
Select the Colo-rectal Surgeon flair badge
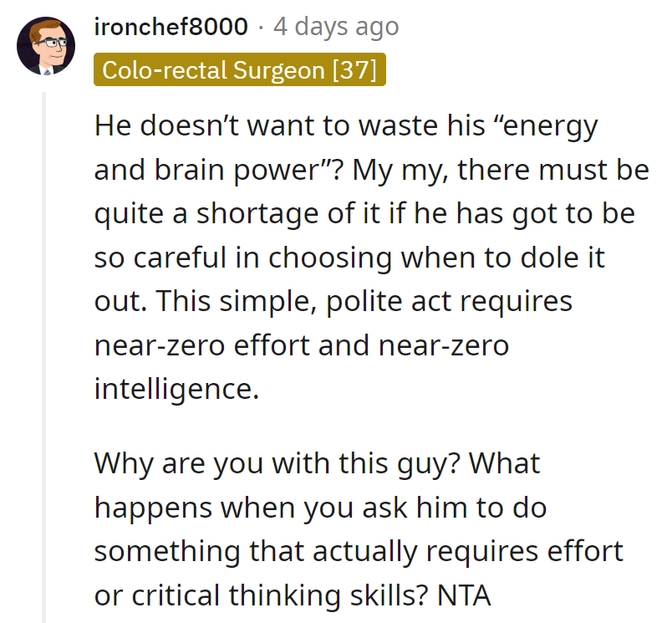[240, 70]
